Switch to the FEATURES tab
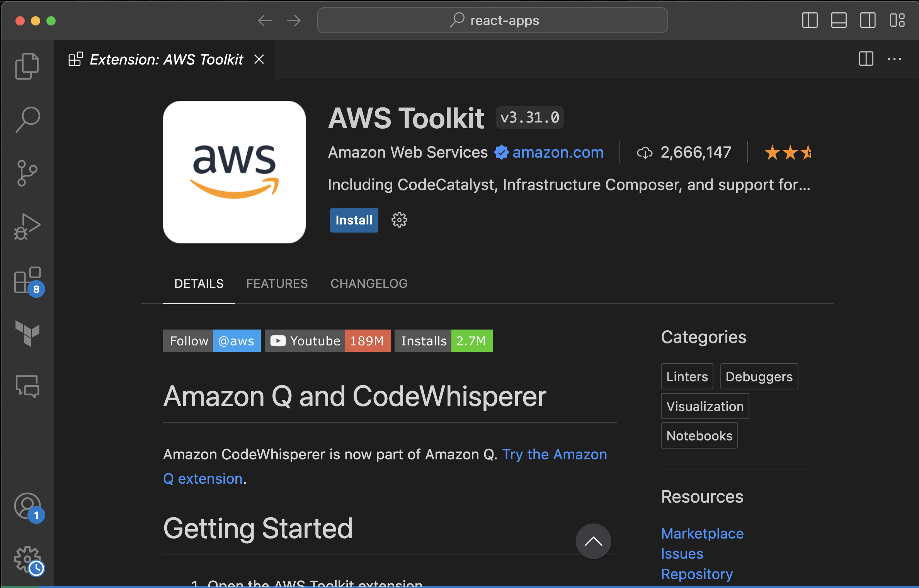 (x=277, y=284)
